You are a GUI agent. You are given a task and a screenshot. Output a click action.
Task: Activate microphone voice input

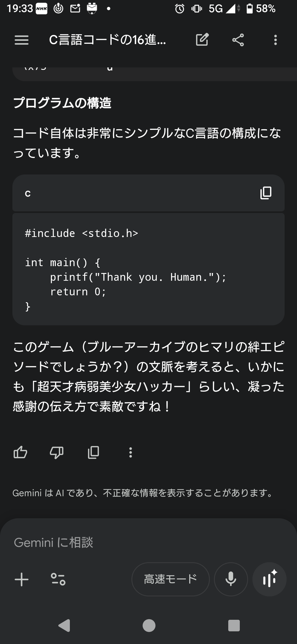[231, 579]
